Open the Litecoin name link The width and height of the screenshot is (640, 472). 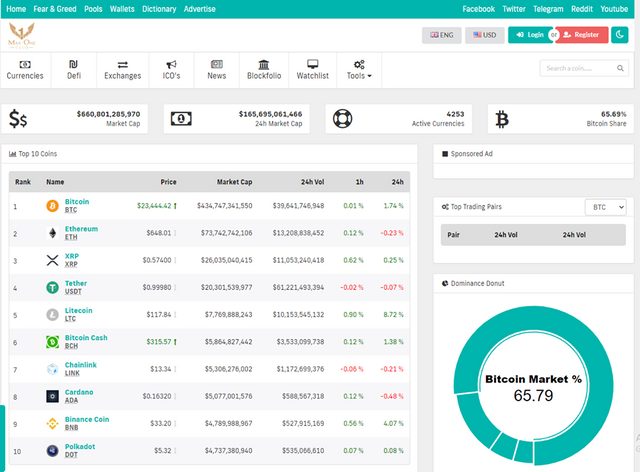(x=78, y=310)
